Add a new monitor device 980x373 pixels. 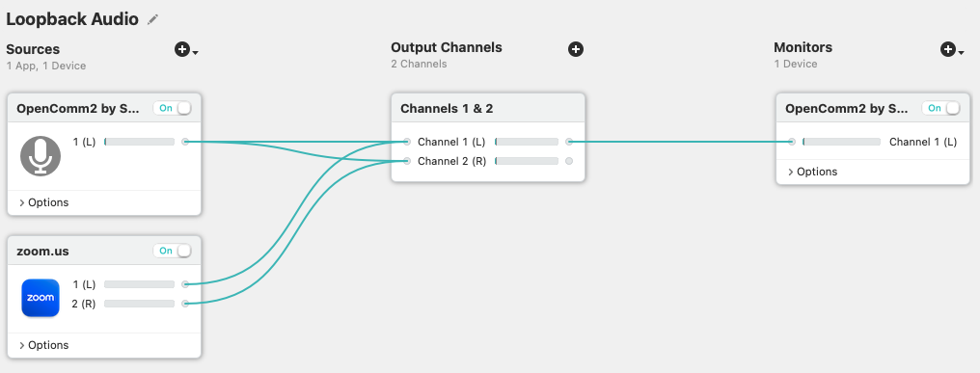tap(948, 49)
